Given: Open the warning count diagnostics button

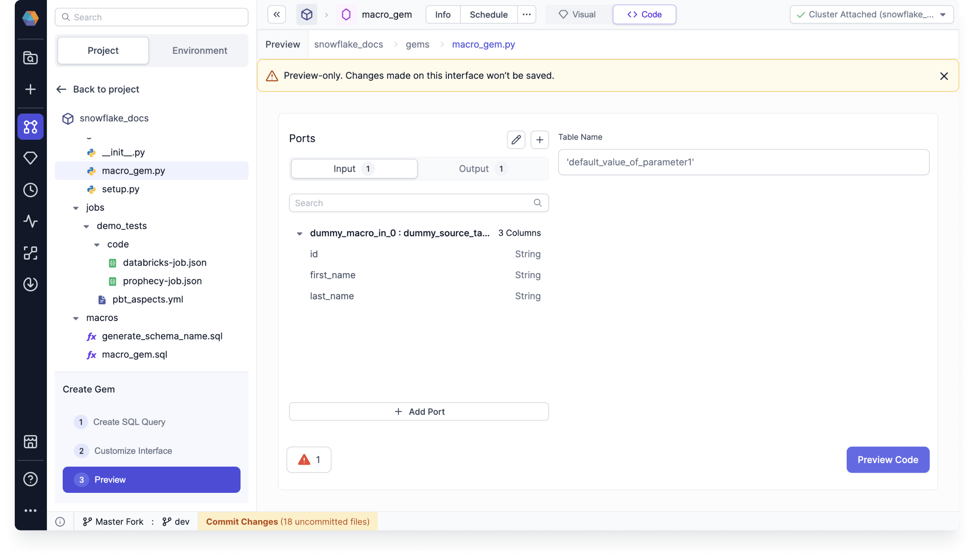Looking at the screenshot, I should coord(309,460).
